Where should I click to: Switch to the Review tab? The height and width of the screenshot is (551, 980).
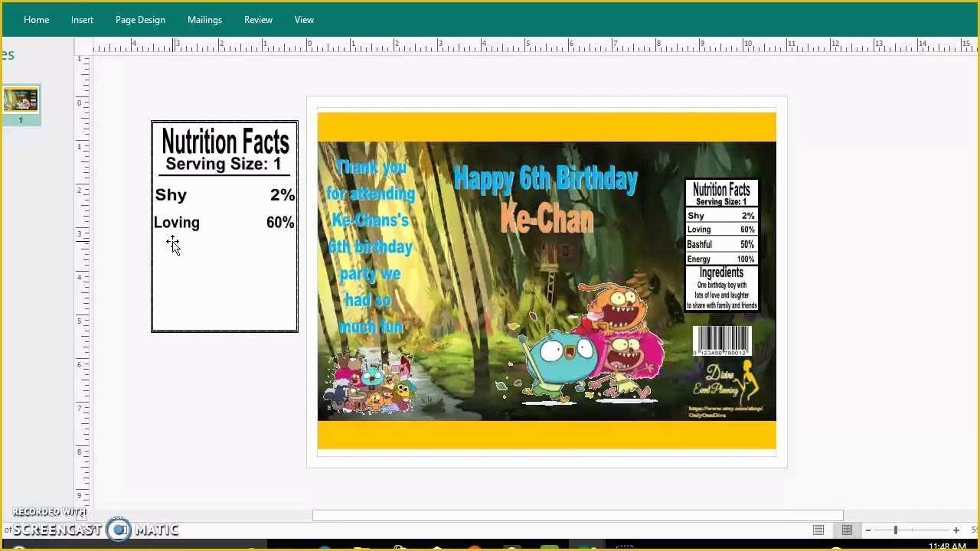(258, 20)
